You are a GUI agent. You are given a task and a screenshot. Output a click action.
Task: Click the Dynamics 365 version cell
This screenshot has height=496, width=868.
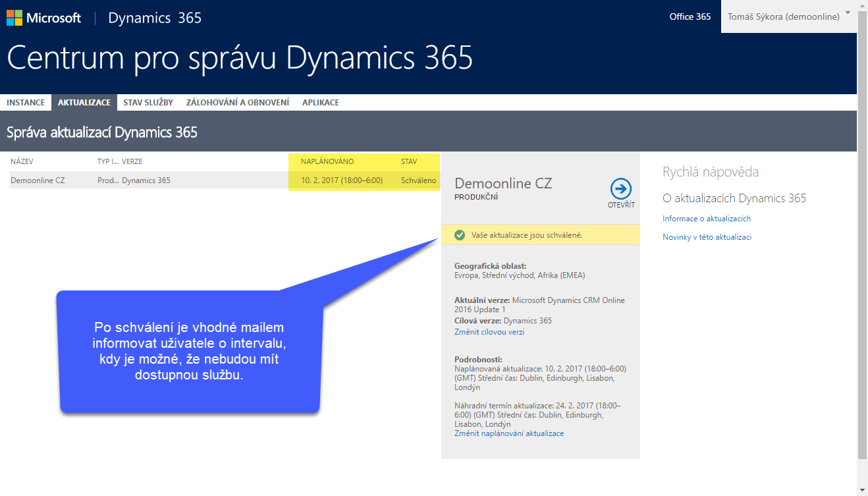click(146, 180)
